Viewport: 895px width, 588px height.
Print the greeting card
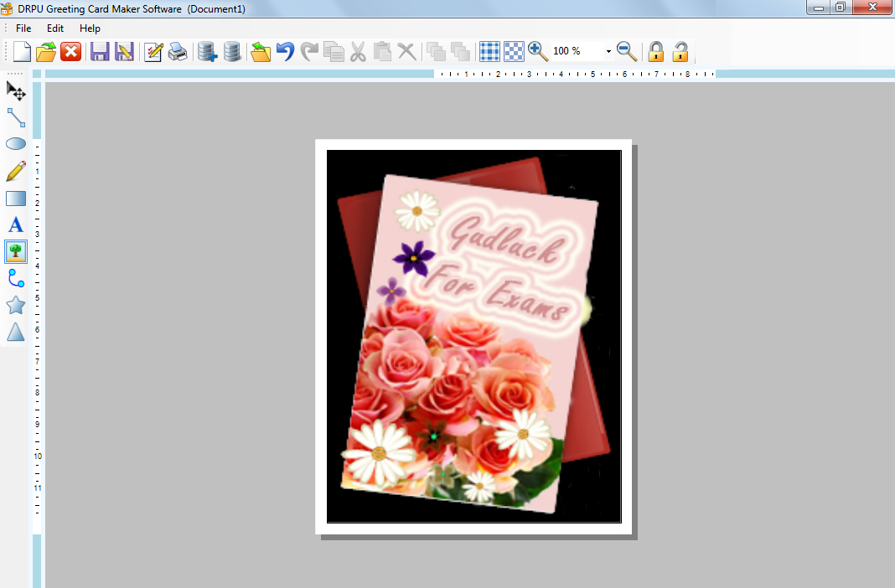click(178, 51)
